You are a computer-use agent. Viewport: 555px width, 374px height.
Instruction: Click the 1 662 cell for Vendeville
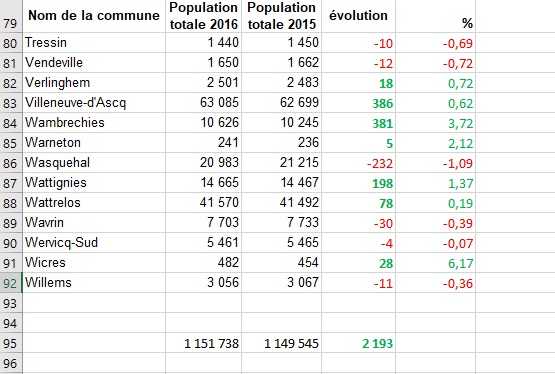pos(281,63)
